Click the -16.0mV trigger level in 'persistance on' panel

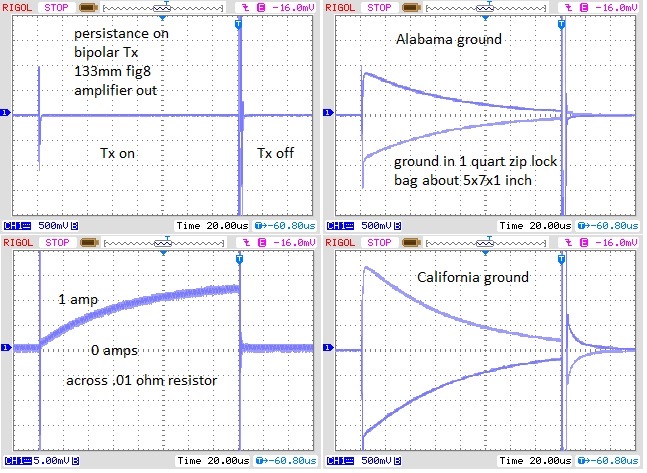point(293,7)
